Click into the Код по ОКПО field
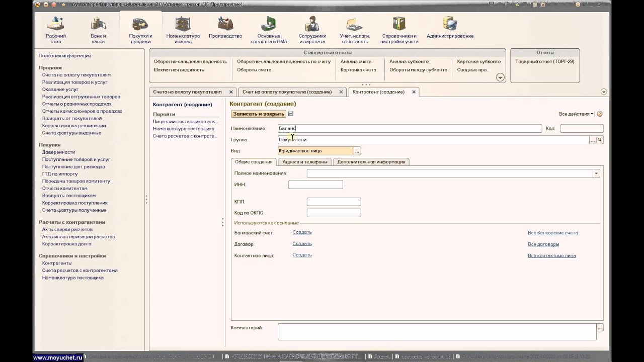Image resolution: width=644 pixels, height=362 pixels. [x=334, y=213]
